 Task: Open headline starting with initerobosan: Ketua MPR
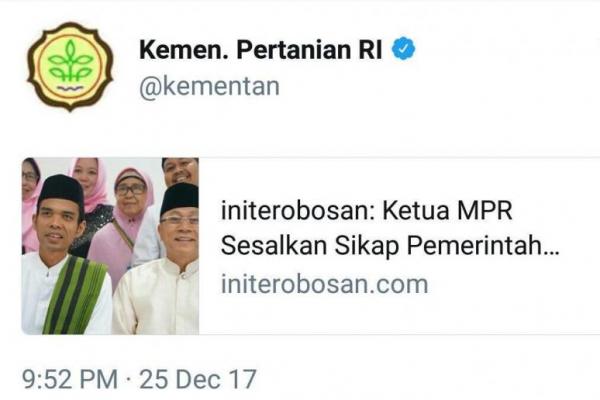click(x=390, y=228)
